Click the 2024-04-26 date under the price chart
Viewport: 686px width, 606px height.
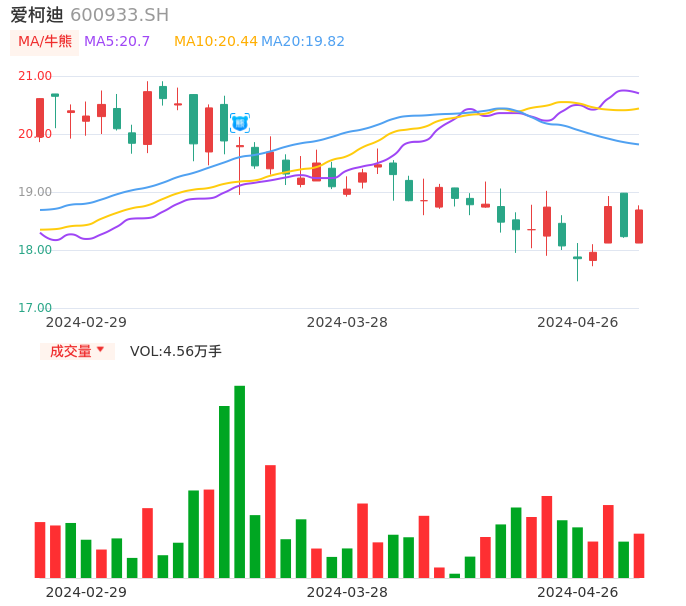tap(578, 322)
